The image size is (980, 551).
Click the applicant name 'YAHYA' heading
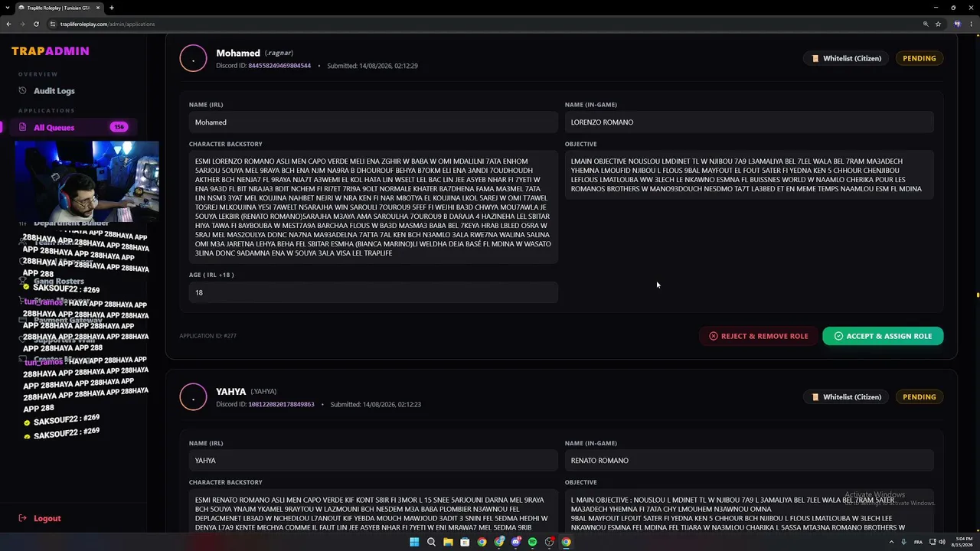(231, 391)
